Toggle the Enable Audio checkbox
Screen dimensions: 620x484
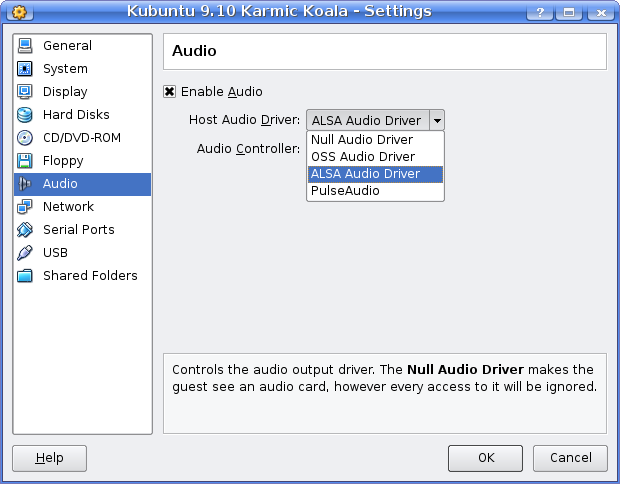[170, 92]
